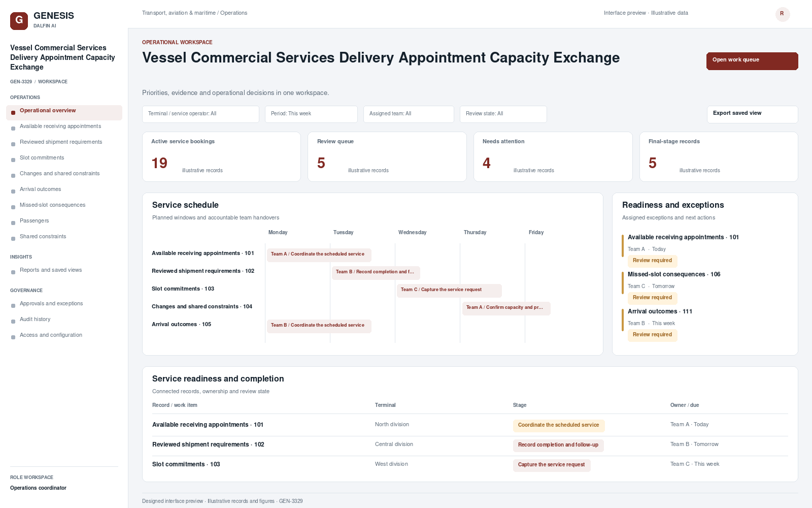Open the R user avatar
Screen dimensions: 812x508
783,14
